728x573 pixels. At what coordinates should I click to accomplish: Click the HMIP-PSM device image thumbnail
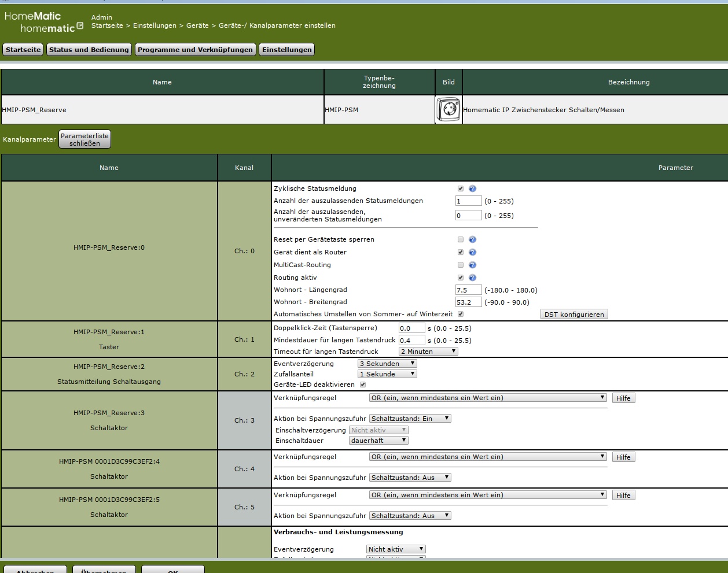pyautogui.click(x=448, y=109)
